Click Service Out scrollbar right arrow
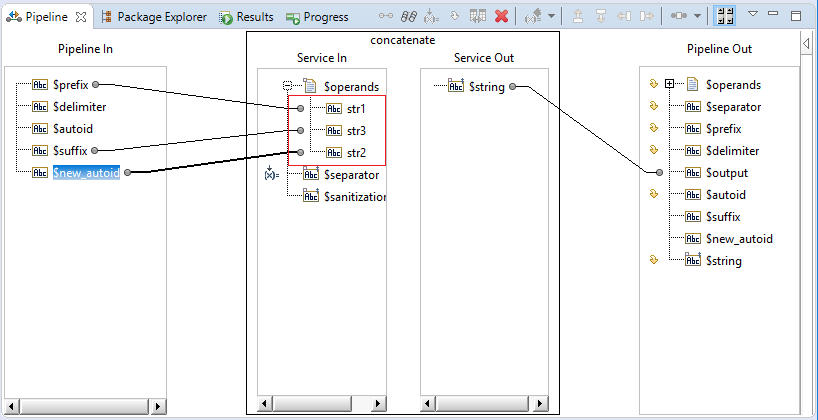The height and width of the screenshot is (420, 818). click(x=541, y=403)
